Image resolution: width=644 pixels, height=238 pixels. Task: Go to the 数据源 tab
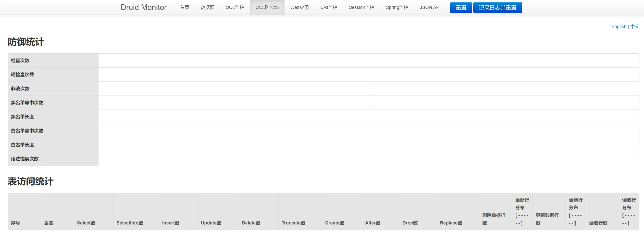tap(207, 7)
